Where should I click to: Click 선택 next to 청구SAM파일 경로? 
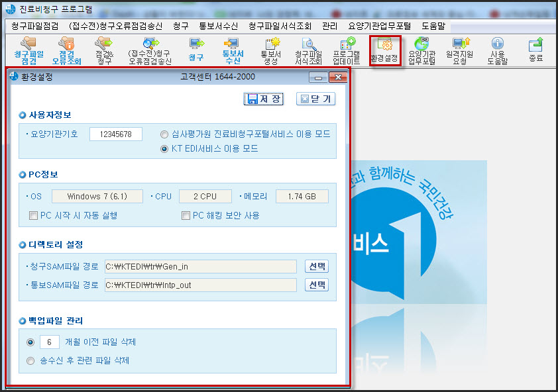(x=316, y=266)
